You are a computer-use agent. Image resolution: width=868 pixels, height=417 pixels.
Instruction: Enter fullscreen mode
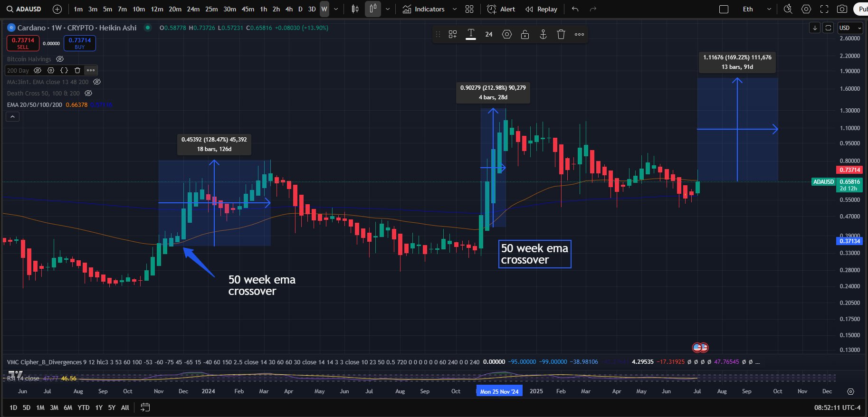[x=824, y=9]
